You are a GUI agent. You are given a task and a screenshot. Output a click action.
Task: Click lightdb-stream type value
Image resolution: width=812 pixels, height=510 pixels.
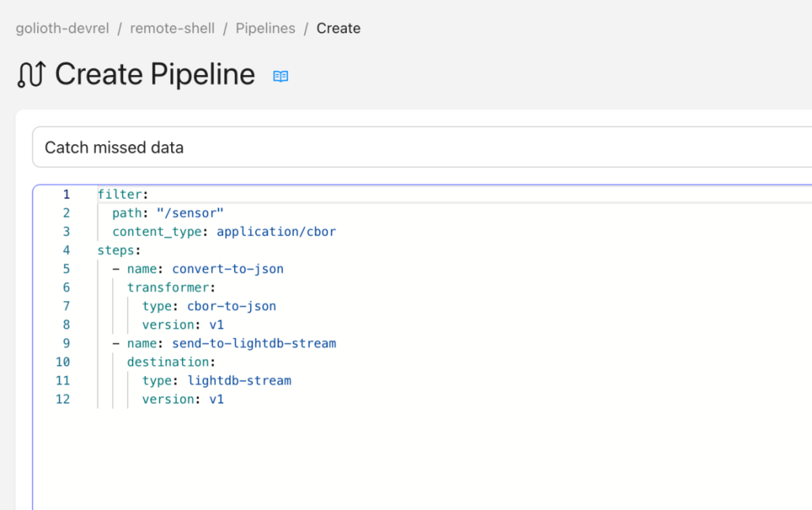(x=239, y=381)
